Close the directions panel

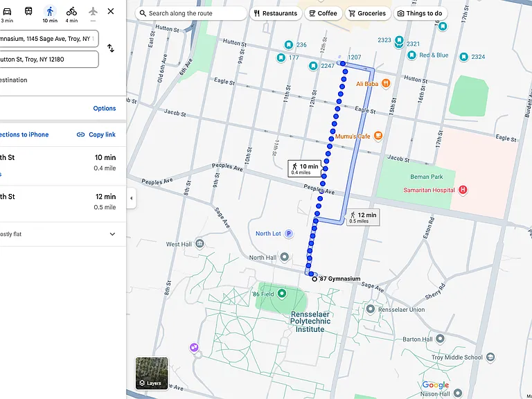(x=111, y=11)
